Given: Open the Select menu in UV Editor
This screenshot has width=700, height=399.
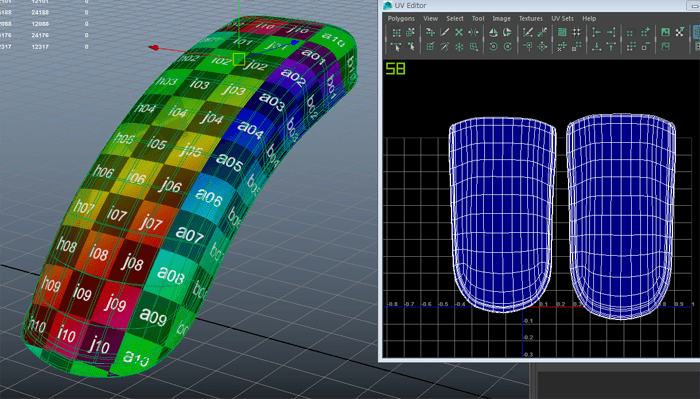Looking at the screenshot, I should point(454,18).
